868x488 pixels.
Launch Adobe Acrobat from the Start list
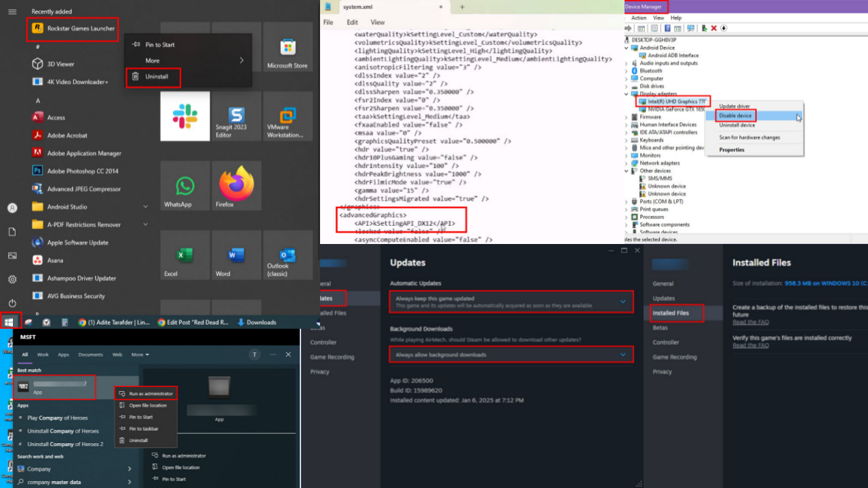(x=66, y=136)
